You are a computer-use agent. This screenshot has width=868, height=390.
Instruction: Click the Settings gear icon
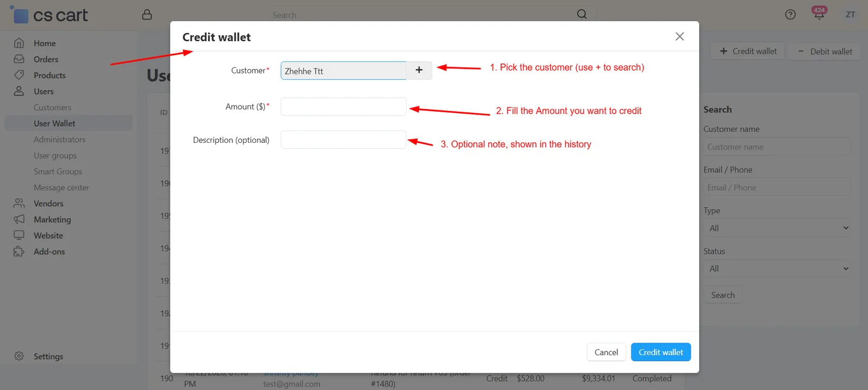click(19, 356)
